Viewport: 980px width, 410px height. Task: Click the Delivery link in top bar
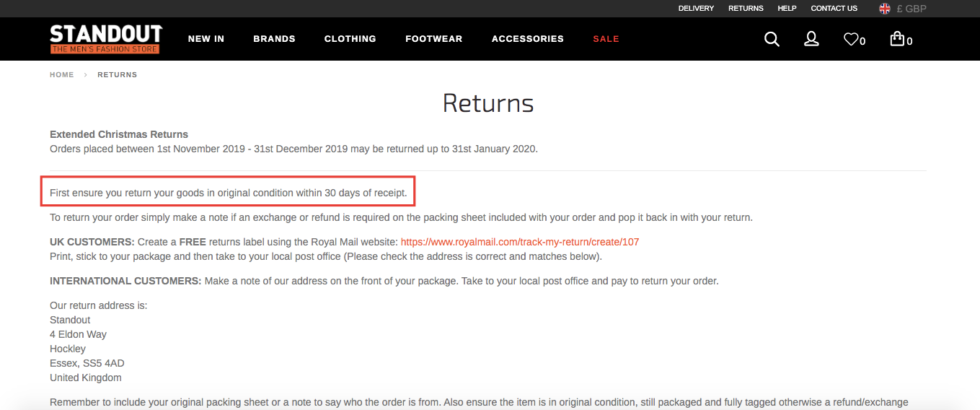point(696,9)
